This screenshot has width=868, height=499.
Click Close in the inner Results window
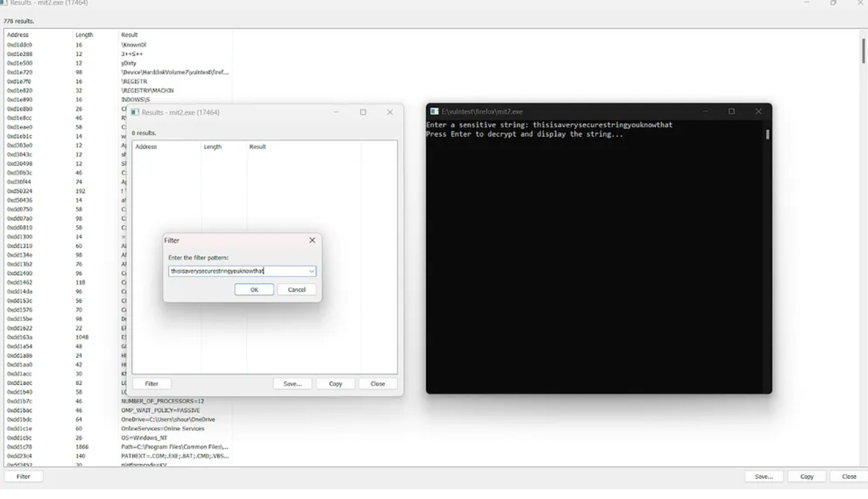point(378,384)
